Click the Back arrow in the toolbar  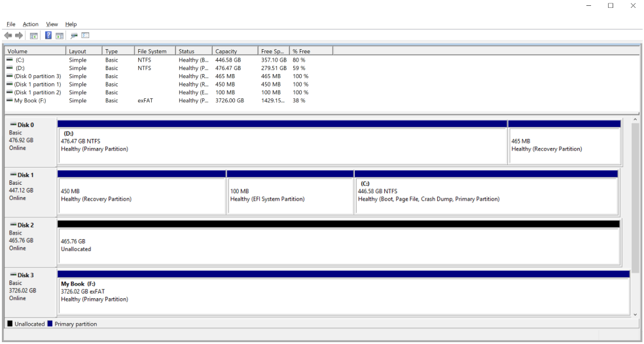tap(9, 35)
